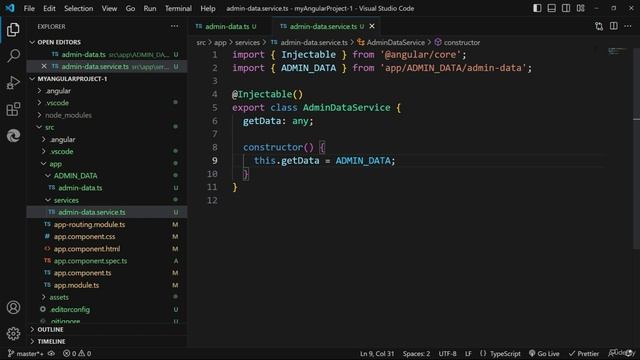
Task: Expand the Outline section
Action: coord(107,329)
